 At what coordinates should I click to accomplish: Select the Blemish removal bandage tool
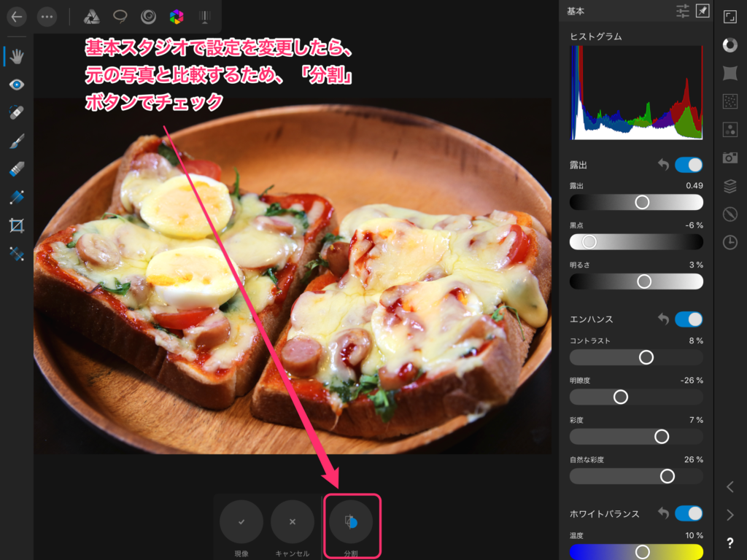click(x=17, y=112)
